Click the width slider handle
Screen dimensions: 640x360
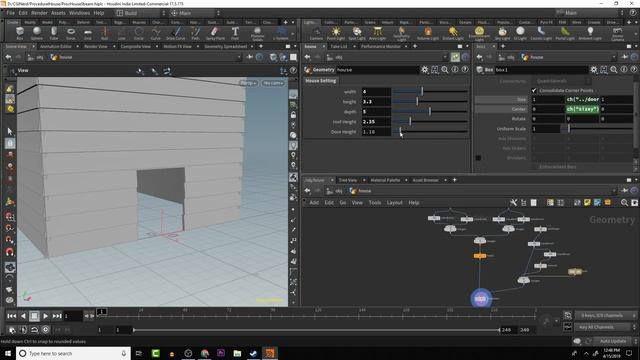pos(422,91)
